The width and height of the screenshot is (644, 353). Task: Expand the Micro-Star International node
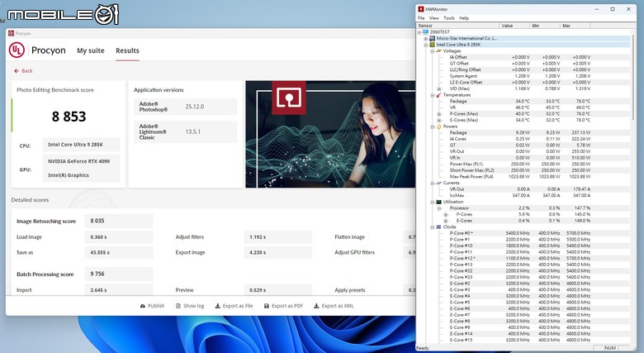(426, 38)
